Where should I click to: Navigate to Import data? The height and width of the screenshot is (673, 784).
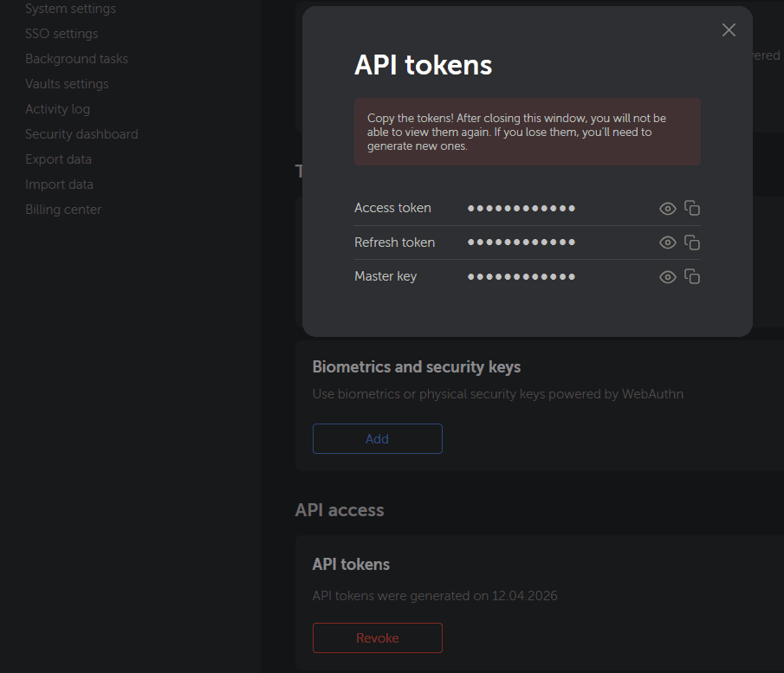[59, 184]
